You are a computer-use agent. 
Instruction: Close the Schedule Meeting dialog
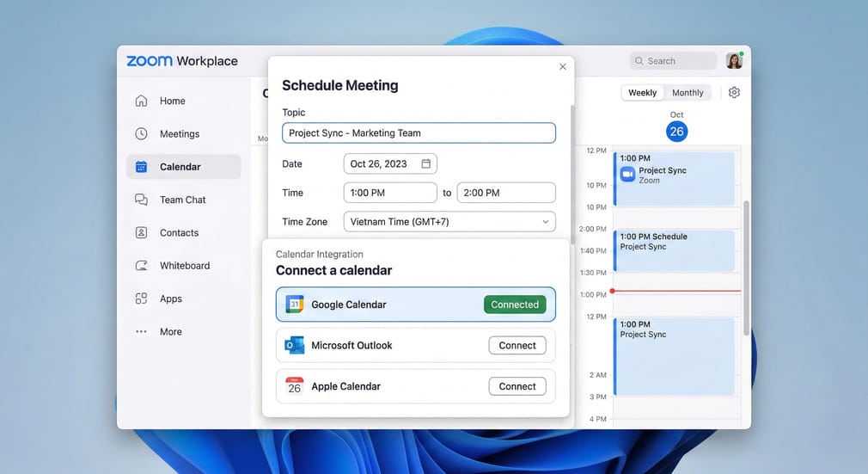[x=563, y=66]
